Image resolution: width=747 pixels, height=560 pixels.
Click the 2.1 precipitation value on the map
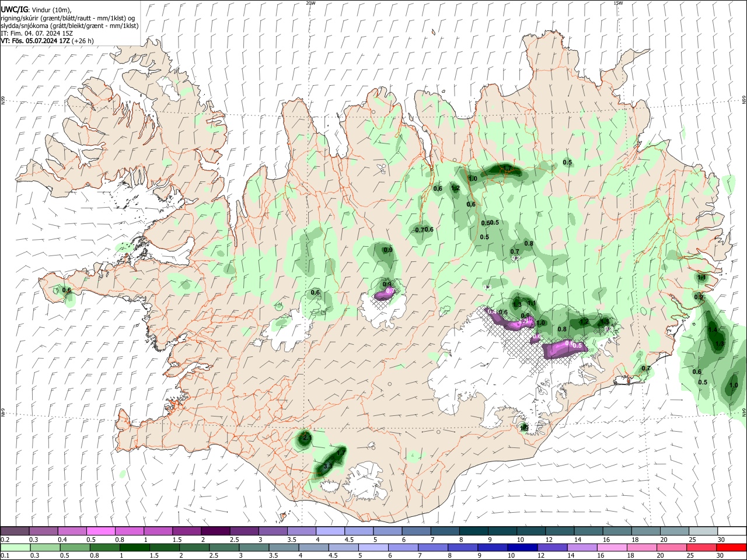coord(308,437)
